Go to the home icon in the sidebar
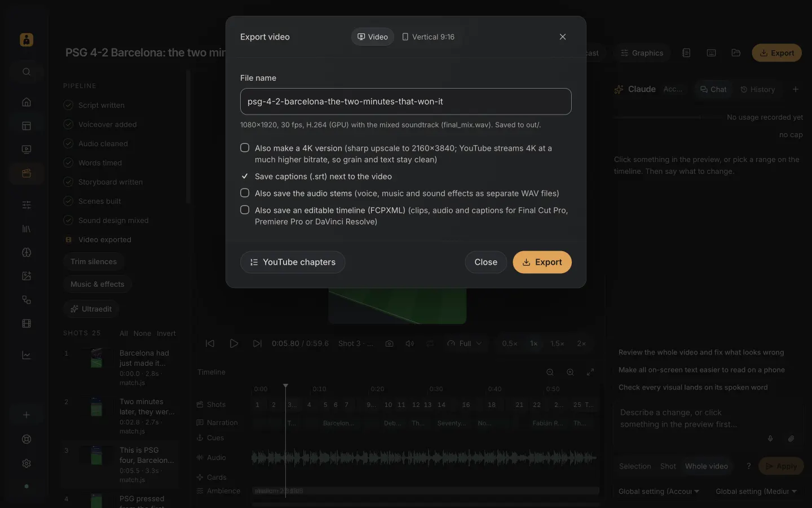 [x=27, y=102]
